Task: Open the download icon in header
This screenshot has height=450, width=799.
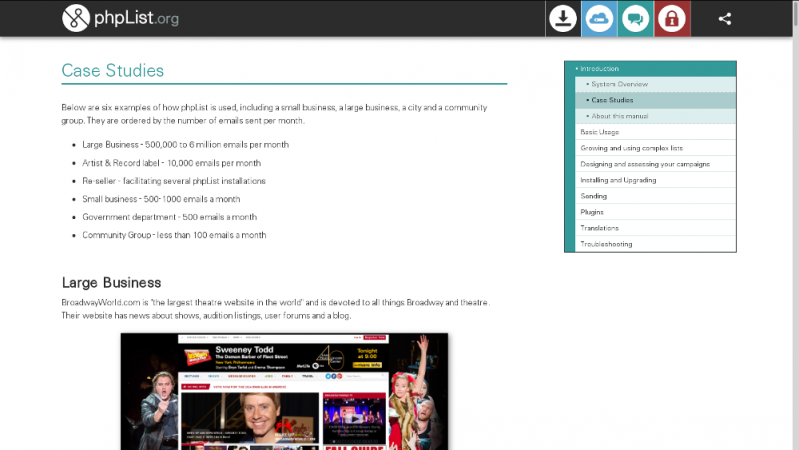Action: coord(563,18)
